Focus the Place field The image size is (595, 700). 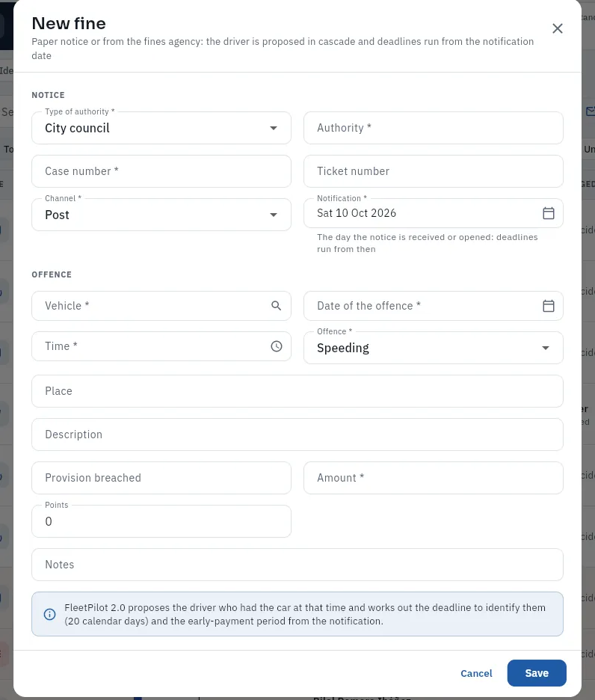[x=297, y=391]
